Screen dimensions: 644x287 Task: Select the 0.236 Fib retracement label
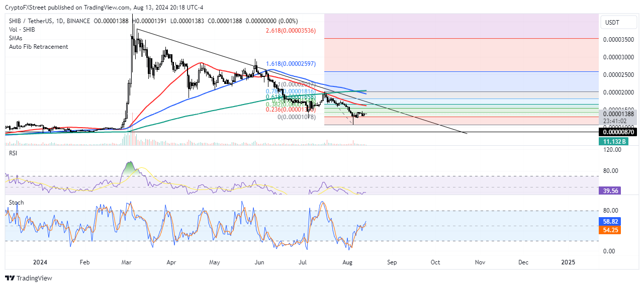[290, 110]
